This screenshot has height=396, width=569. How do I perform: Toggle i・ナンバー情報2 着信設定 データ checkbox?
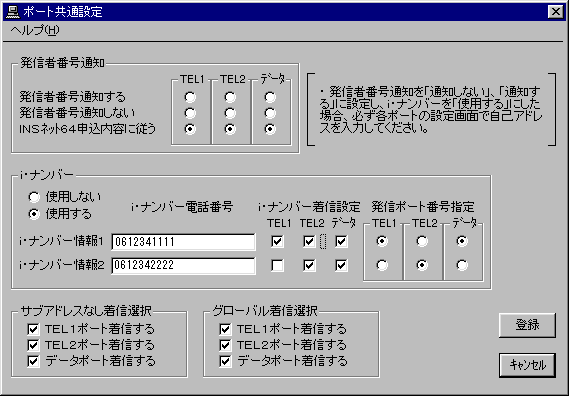pyautogui.click(x=341, y=265)
